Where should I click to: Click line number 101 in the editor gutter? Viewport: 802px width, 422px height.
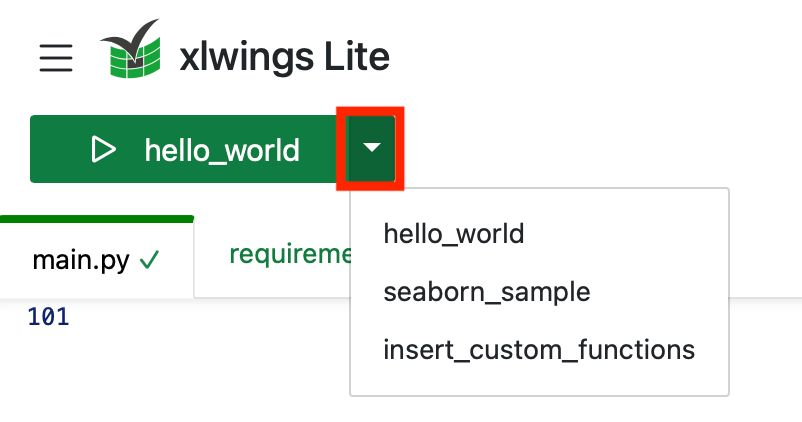48,318
